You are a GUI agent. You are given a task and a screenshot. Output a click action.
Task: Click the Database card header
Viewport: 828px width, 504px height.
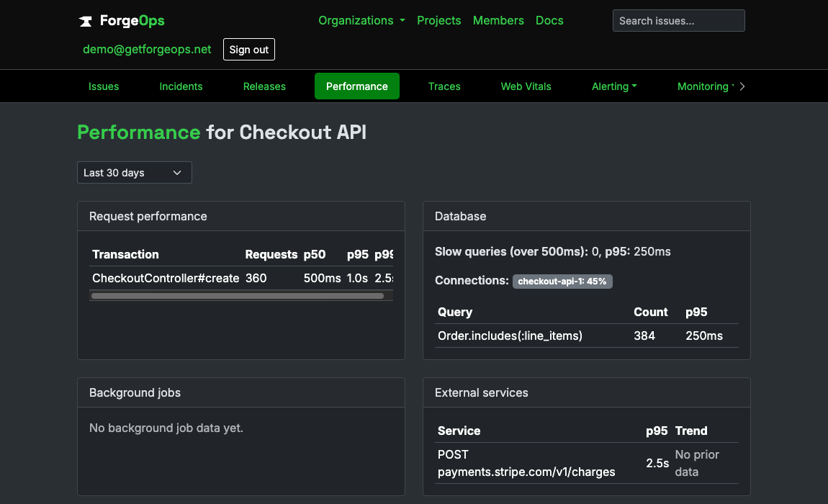point(587,216)
